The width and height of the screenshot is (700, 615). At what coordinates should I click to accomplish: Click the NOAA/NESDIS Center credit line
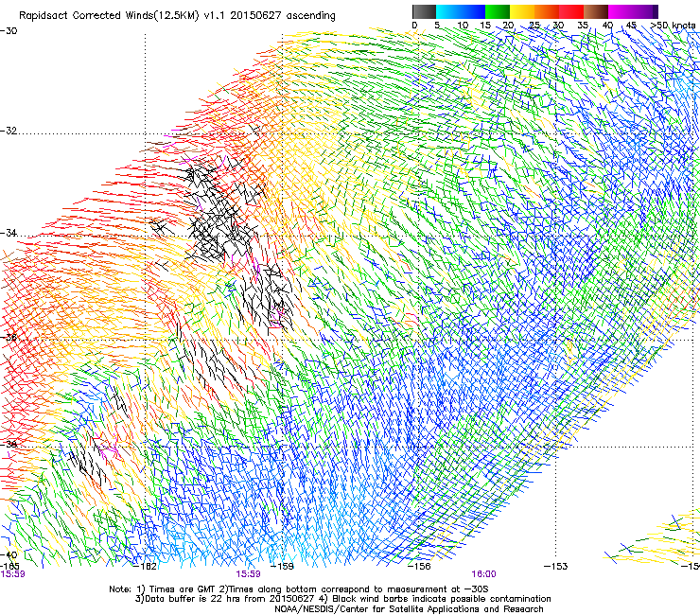coord(409,609)
